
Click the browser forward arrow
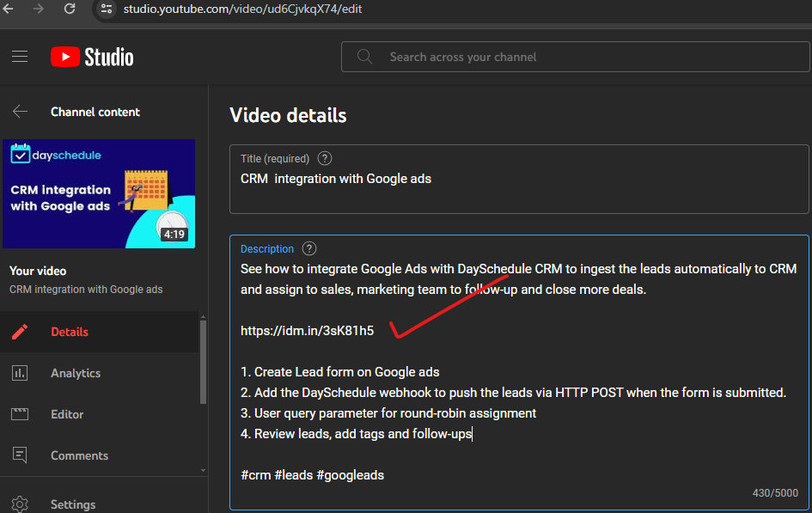tap(39, 9)
